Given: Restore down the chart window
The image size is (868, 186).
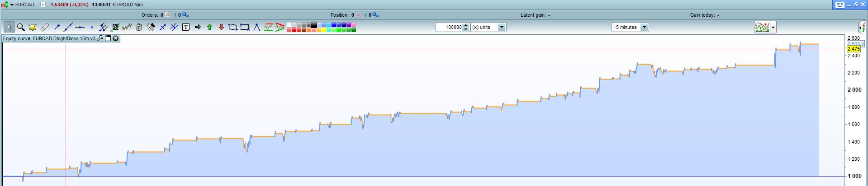Looking at the screenshot, I should [856, 5].
